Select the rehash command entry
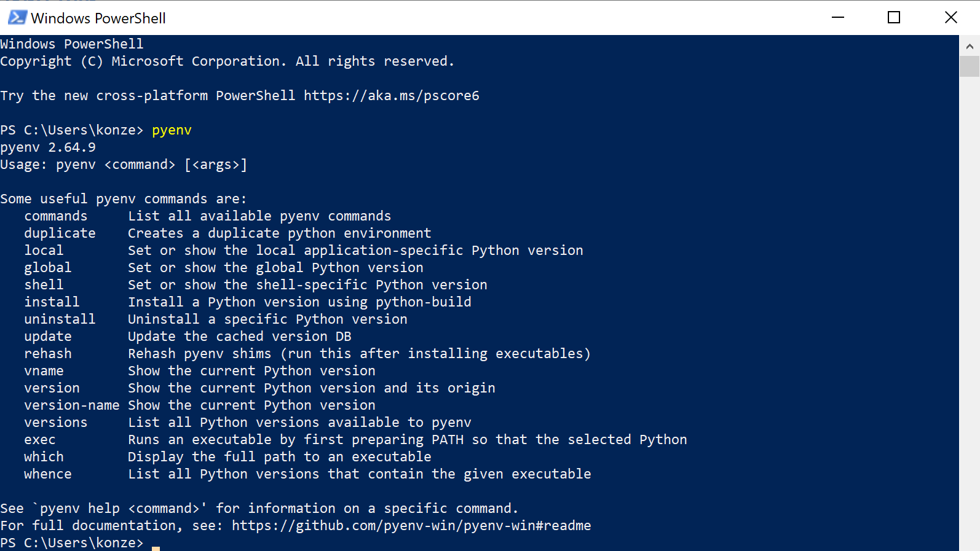The image size is (980, 551). pyautogui.click(x=48, y=353)
